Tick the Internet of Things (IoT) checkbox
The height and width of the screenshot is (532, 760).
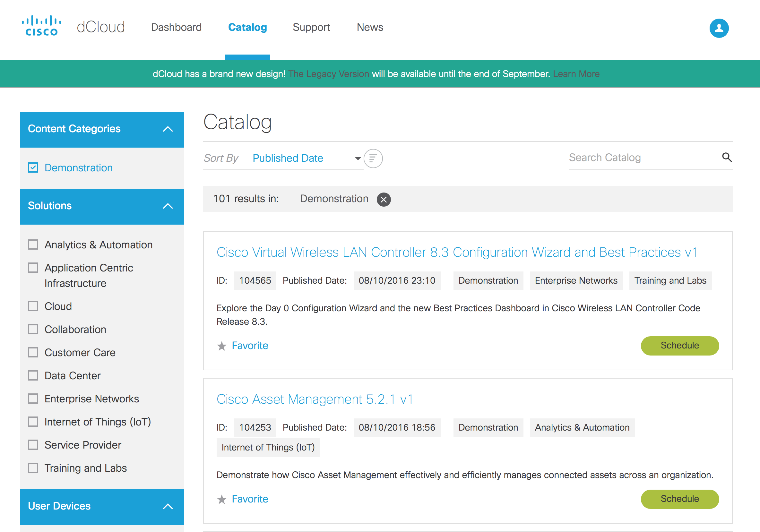click(33, 422)
